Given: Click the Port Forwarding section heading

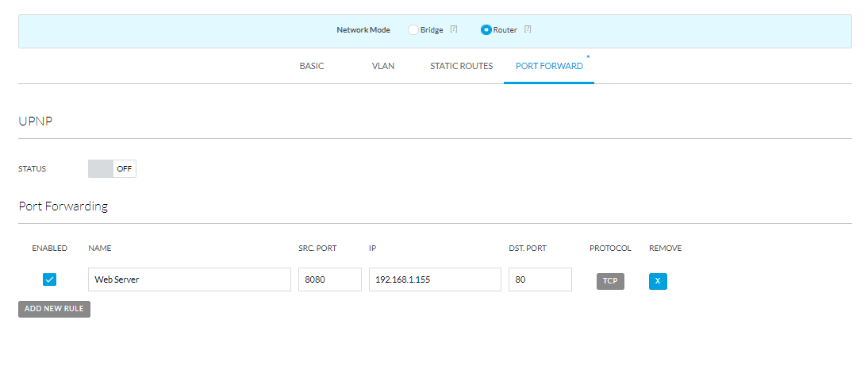Looking at the screenshot, I should pos(63,206).
